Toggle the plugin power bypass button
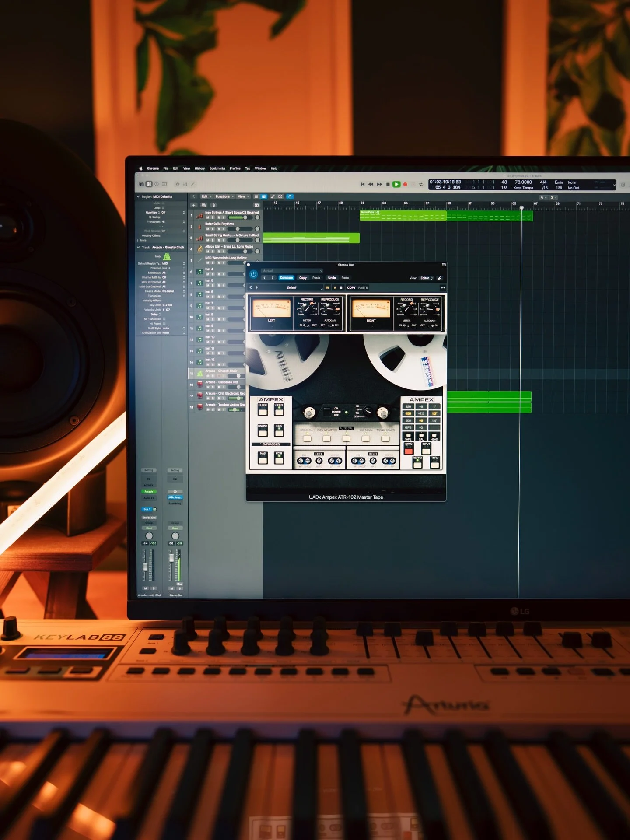The width and height of the screenshot is (630, 840). tap(253, 274)
